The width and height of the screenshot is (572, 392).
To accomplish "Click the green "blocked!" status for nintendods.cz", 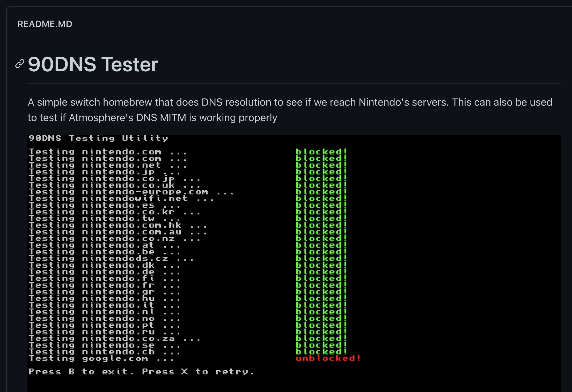I will [x=321, y=259].
